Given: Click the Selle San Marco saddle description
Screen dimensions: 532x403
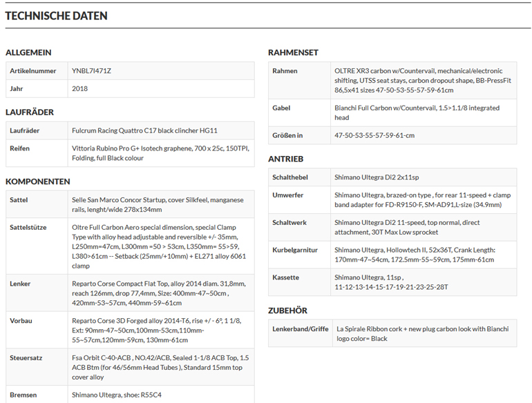Looking at the screenshot, I should [x=158, y=204].
